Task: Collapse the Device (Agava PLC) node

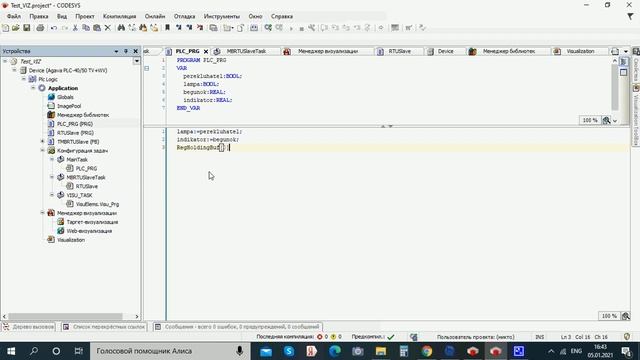Action: coord(15,70)
